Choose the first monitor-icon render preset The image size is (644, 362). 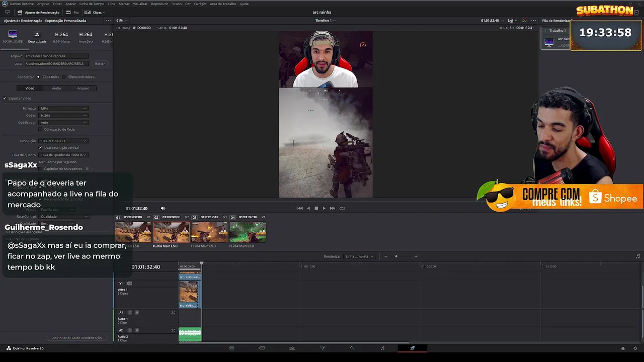click(13, 37)
